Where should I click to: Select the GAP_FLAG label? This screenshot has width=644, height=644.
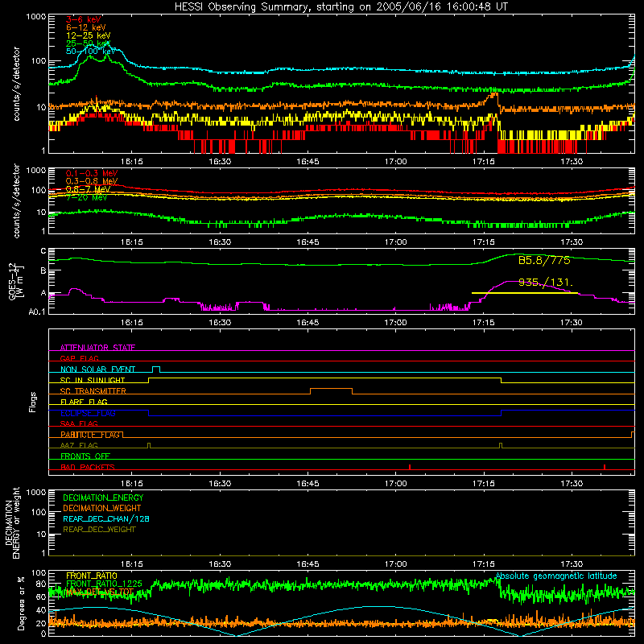pyautogui.click(x=79, y=358)
